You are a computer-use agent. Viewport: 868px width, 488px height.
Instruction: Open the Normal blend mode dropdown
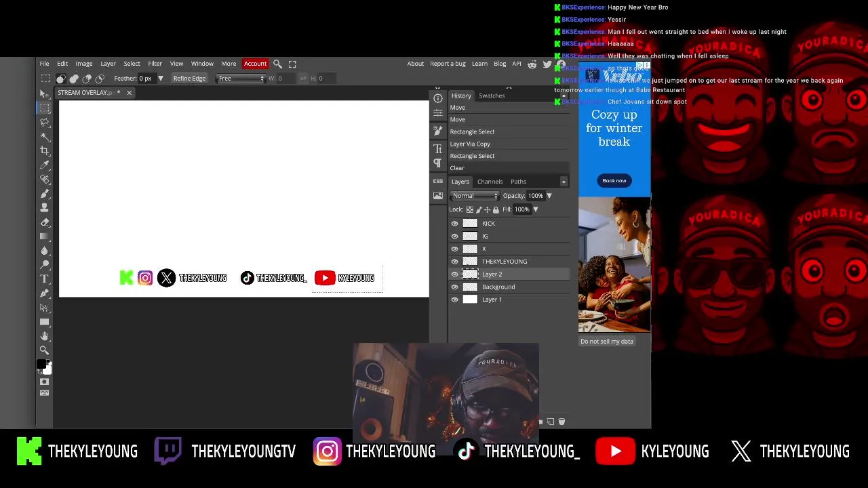pos(475,196)
